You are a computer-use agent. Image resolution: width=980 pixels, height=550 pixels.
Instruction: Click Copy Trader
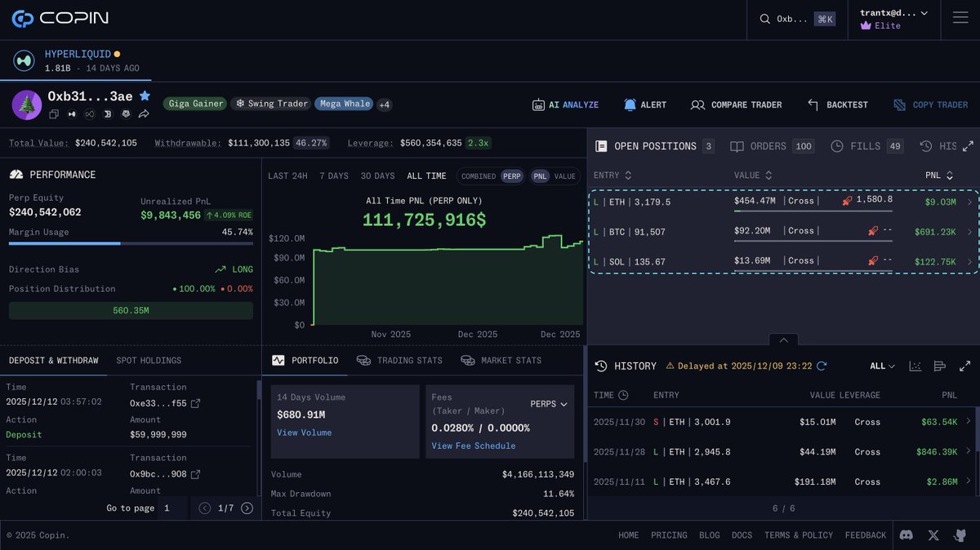[930, 104]
